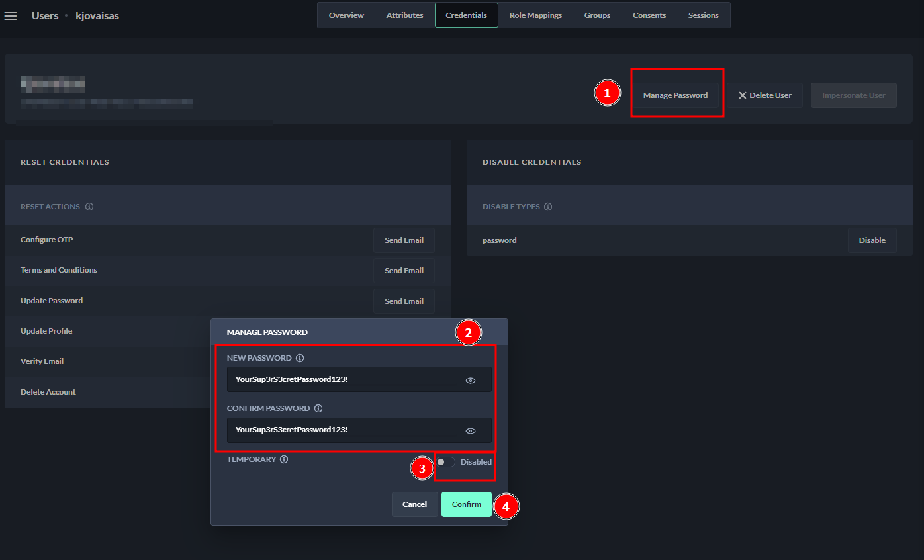The image size is (924, 560).
Task: Click the Delete User button
Action: click(x=764, y=95)
